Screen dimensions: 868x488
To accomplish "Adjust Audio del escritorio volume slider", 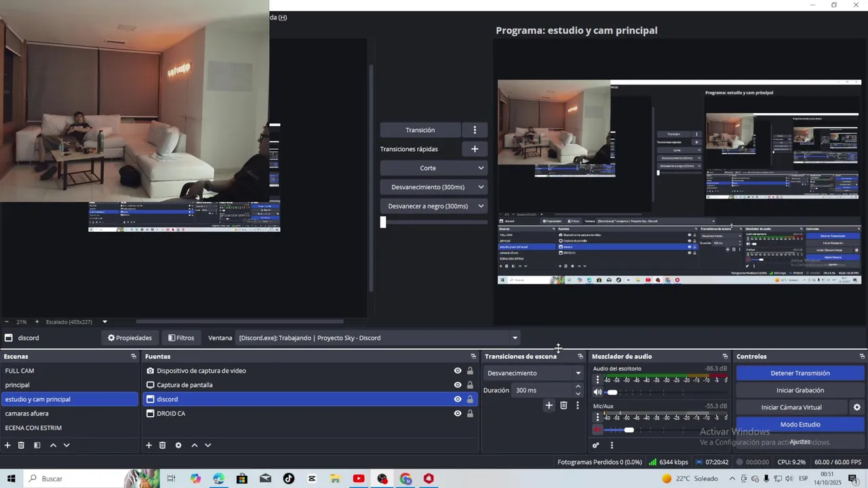I will pyautogui.click(x=612, y=392).
